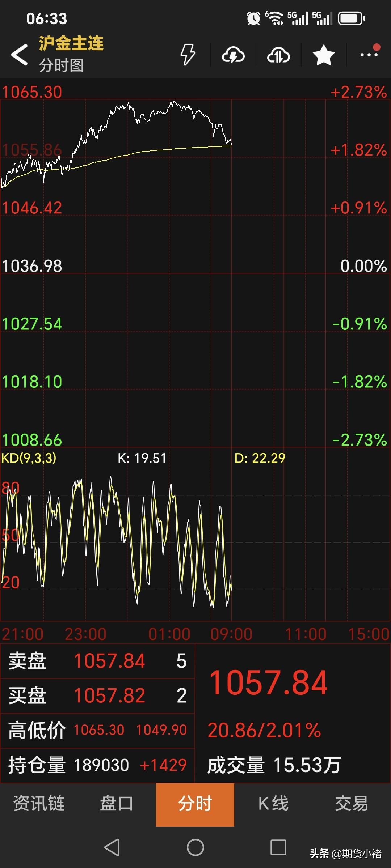The width and height of the screenshot is (391, 868).
Task: Tap the K: 19.51 value
Action: tap(142, 458)
